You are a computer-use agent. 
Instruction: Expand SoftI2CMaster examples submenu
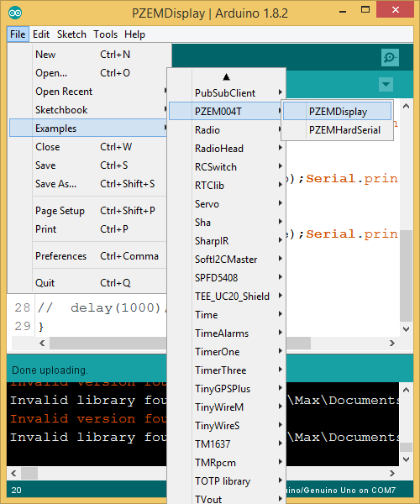pyautogui.click(x=226, y=260)
